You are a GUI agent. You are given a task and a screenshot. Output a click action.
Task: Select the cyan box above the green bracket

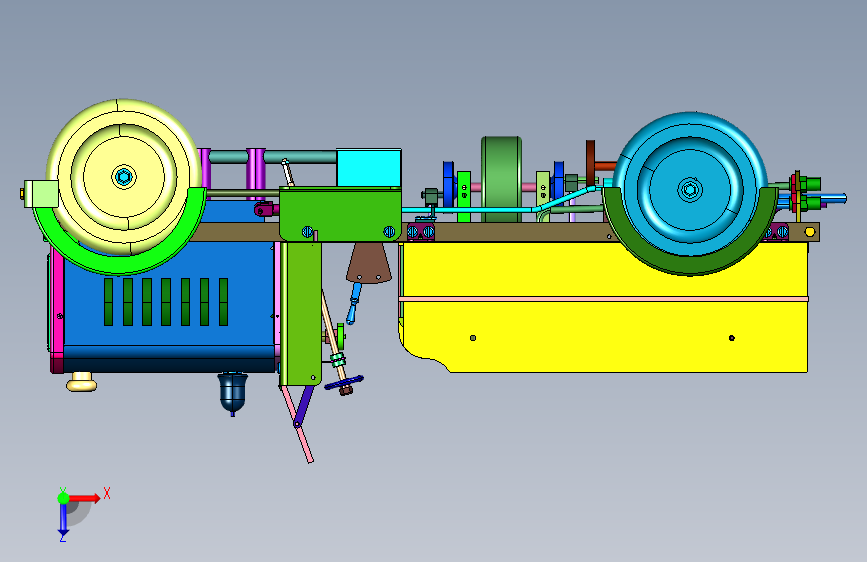pos(369,168)
